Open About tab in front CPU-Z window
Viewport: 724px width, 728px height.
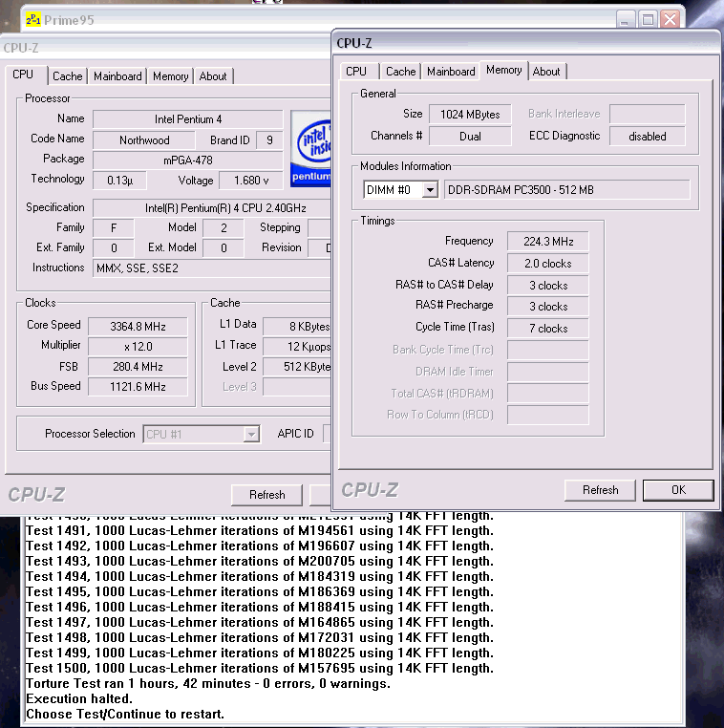pyautogui.click(x=546, y=72)
